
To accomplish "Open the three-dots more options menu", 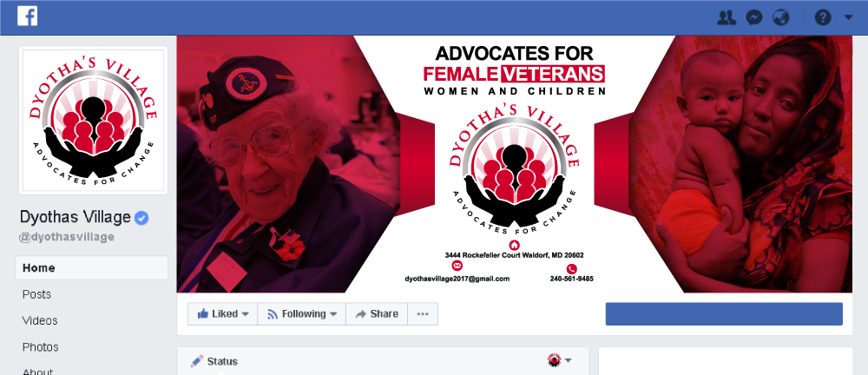I will coord(423,314).
